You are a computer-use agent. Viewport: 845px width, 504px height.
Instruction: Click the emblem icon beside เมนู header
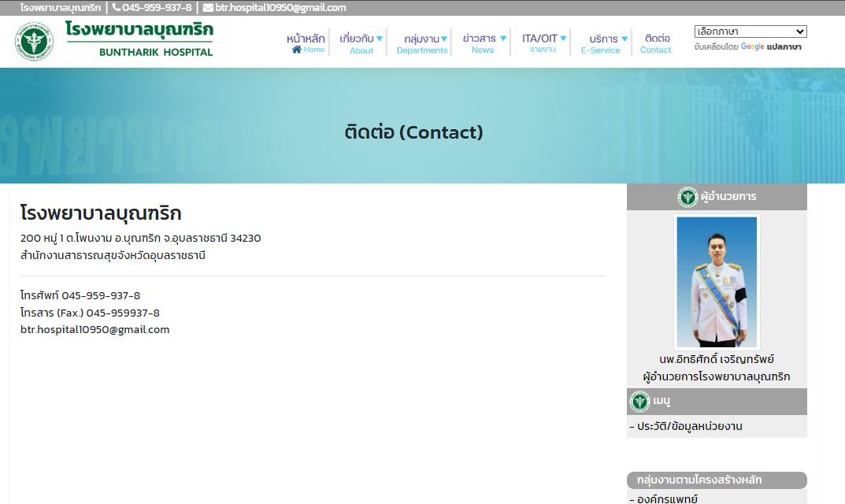pos(640,402)
